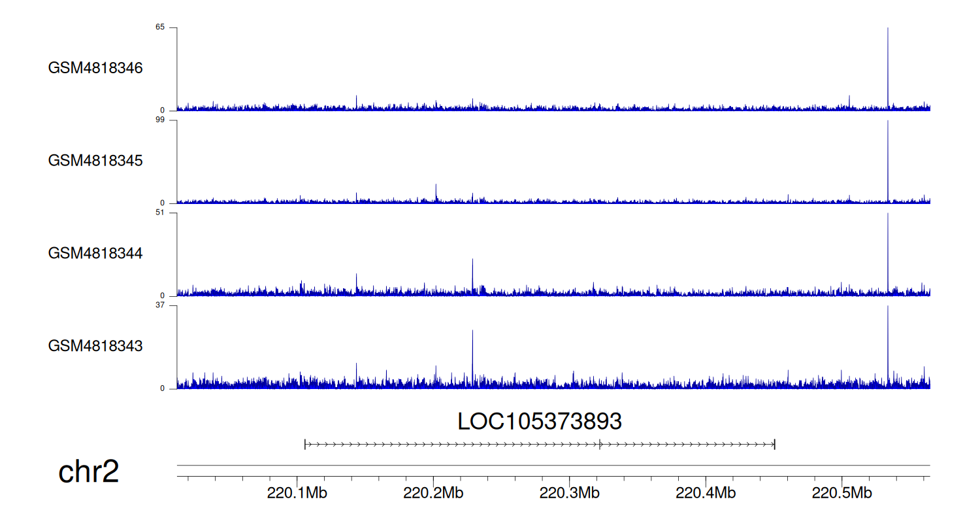
Task: Select the 220.2Mb position label
Action: 433,493
